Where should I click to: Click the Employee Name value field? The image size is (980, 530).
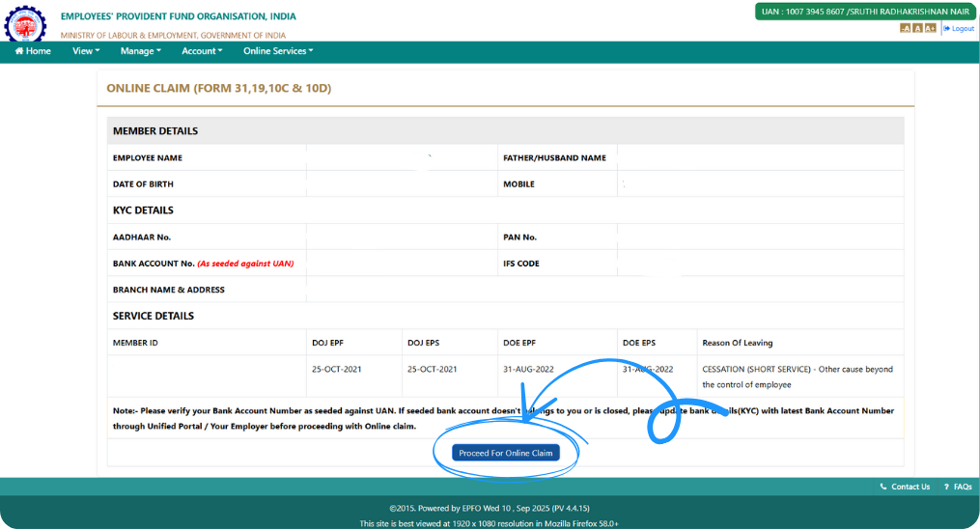(x=401, y=157)
